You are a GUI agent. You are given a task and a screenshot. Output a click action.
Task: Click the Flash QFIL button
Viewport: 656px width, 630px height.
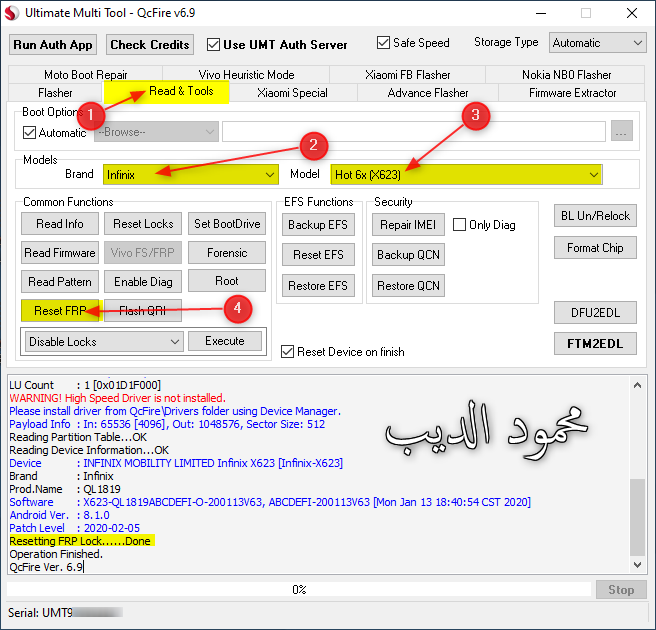click(143, 310)
